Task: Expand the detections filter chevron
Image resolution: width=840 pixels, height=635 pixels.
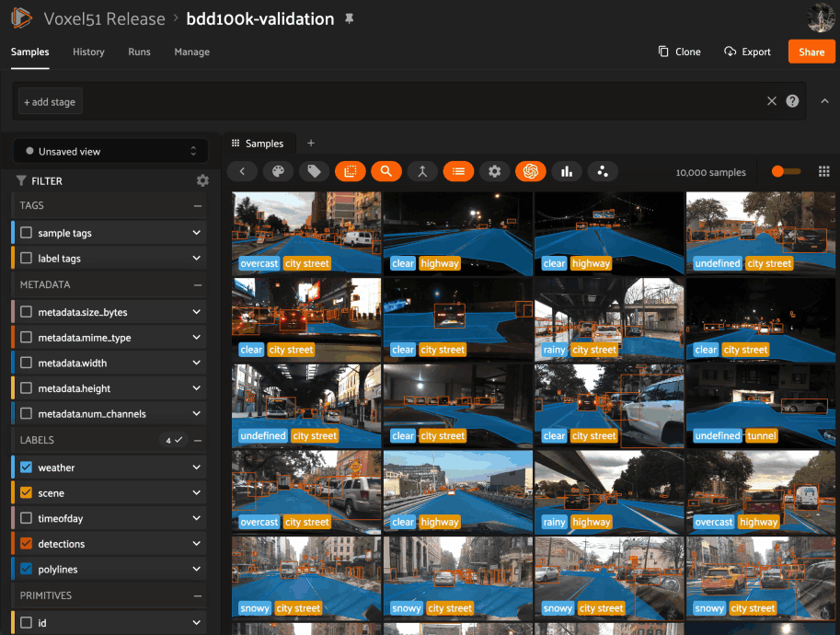Action: [197, 543]
